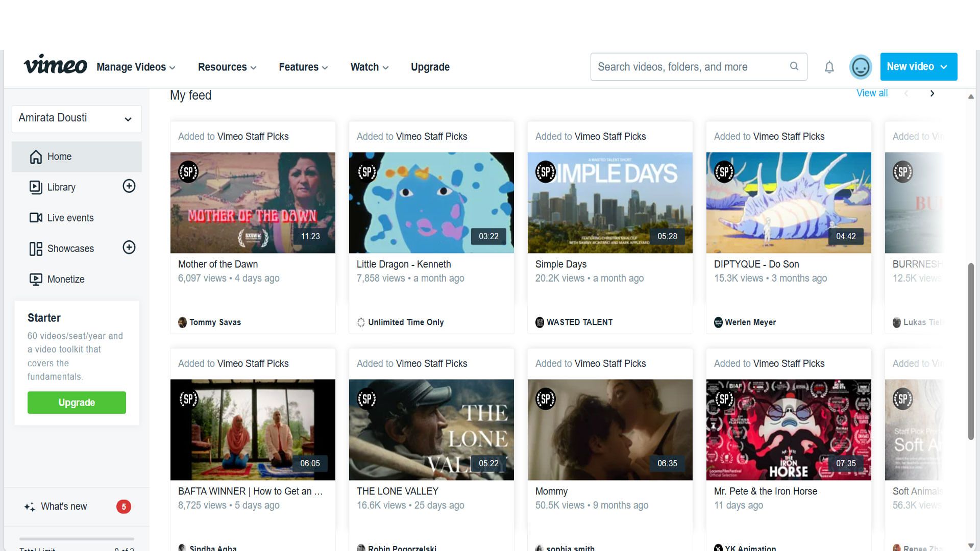Select Home in the sidebar
Viewport: 980px width, 551px height.
click(x=59, y=157)
